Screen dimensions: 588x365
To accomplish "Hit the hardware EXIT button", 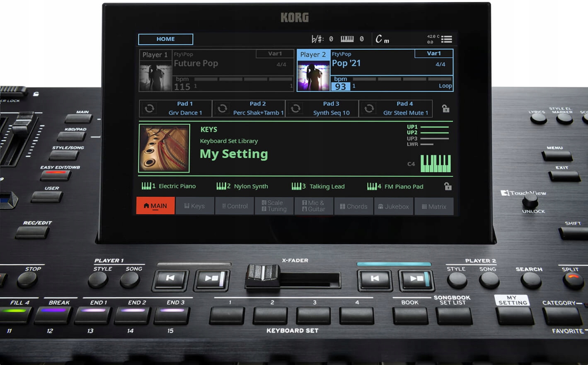I will (x=564, y=176).
